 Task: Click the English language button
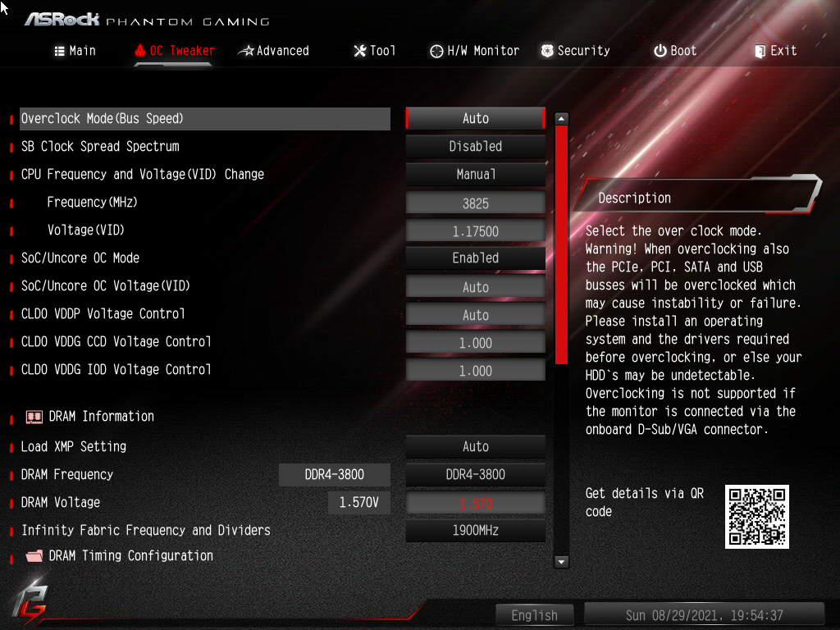coord(535,615)
